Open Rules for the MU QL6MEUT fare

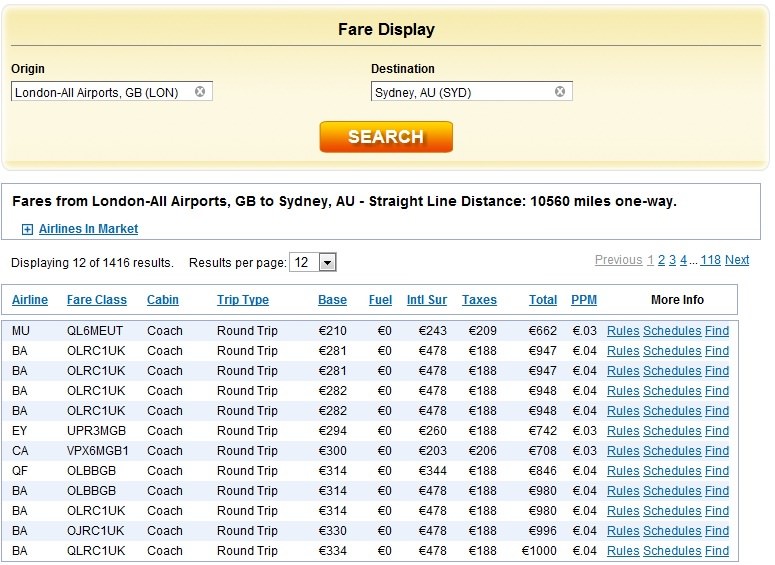point(623,331)
